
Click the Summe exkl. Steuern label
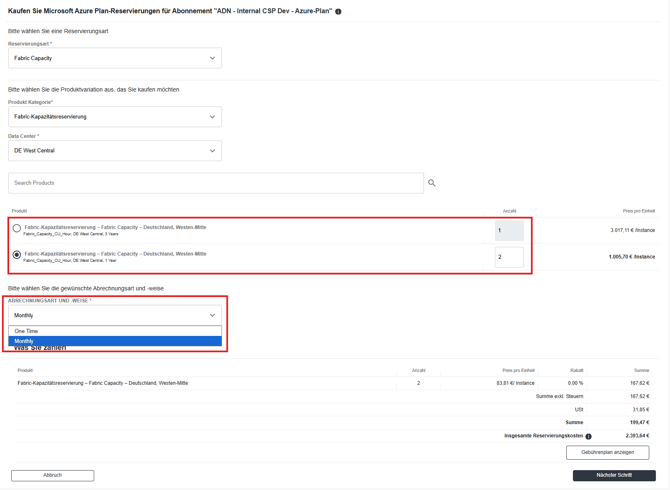pyautogui.click(x=559, y=396)
